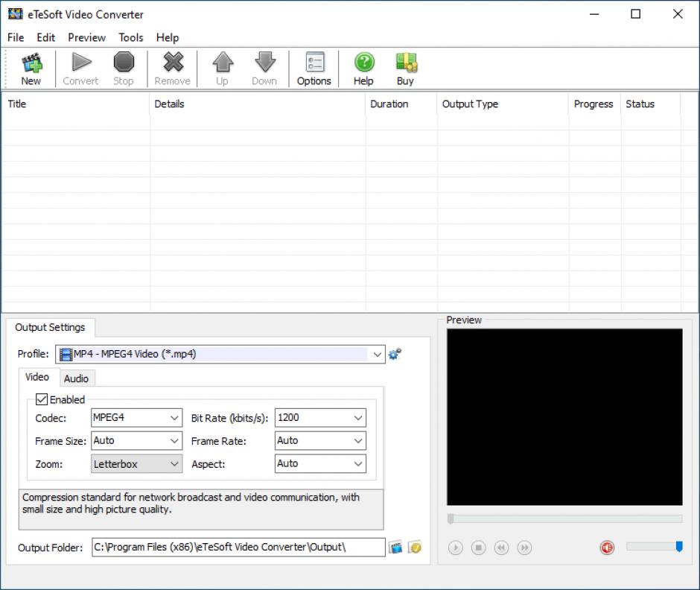Move item up with Up arrow
This screenshot has width=700, height=590.
pyautogui.click(x=223, y=69)
